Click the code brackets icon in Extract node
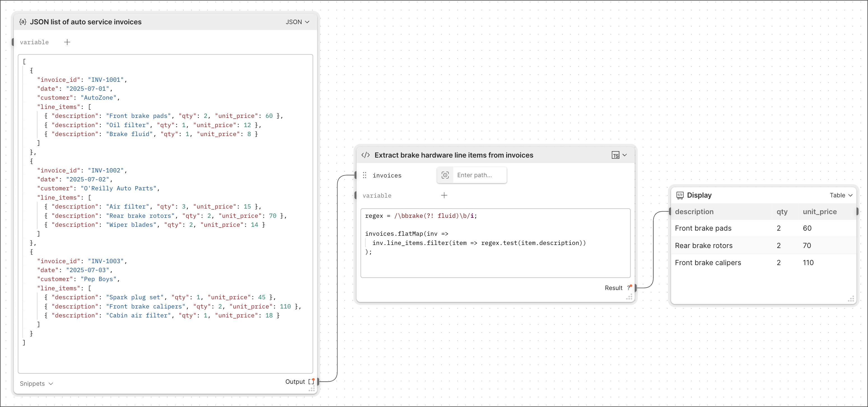Viewport: 868px width, 407px height. pos(365,155)
